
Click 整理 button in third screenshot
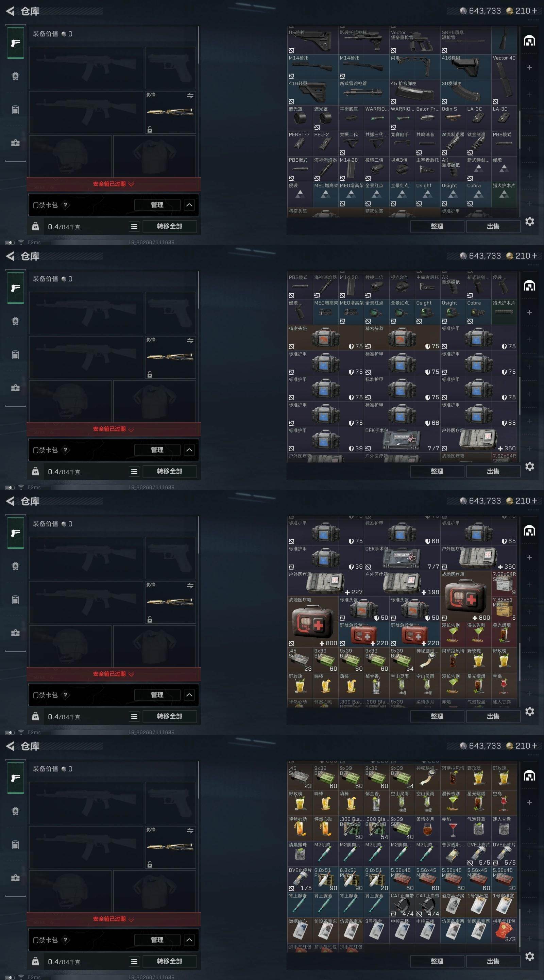[x=437, y=716]
